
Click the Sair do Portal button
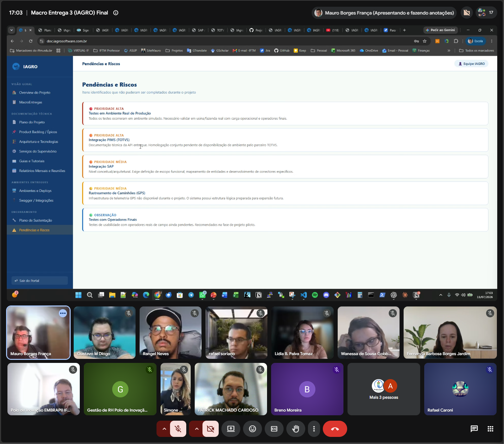coord(40,281)
